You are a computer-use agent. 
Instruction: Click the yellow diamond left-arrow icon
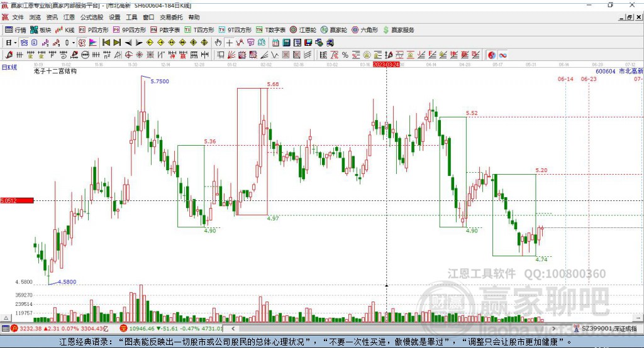150,43
